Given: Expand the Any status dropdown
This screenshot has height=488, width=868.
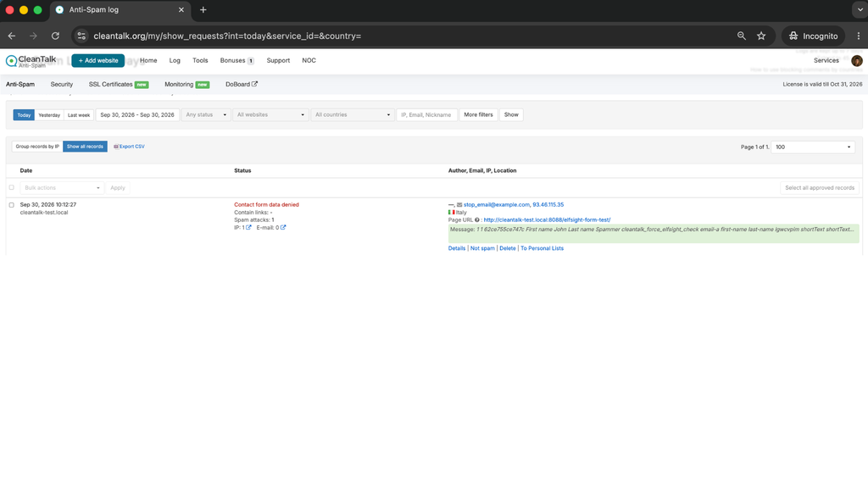Looking at the screenshot, I should 206,115.
